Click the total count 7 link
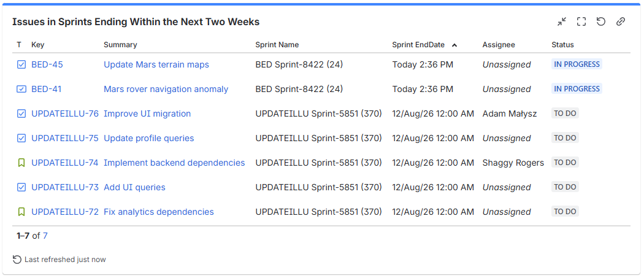 click(x=45, y=236)
